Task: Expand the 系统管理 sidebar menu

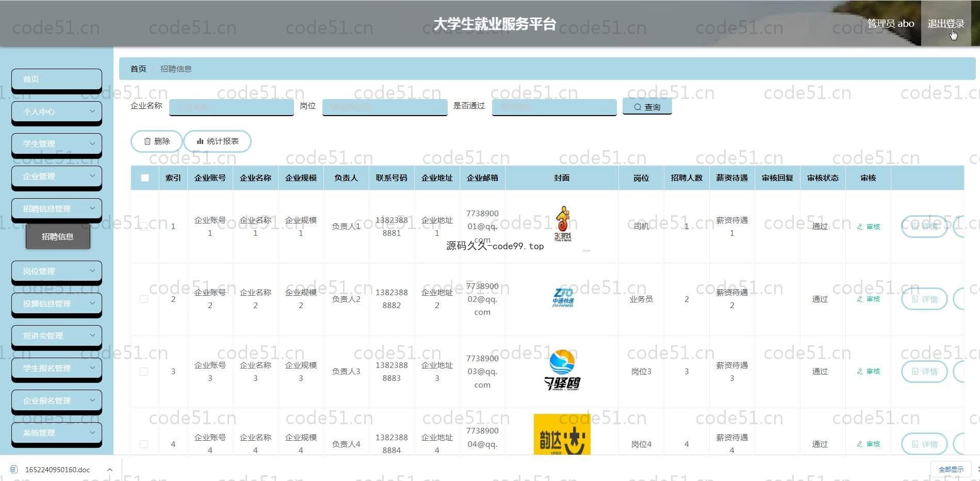Action: click(56, 432)
